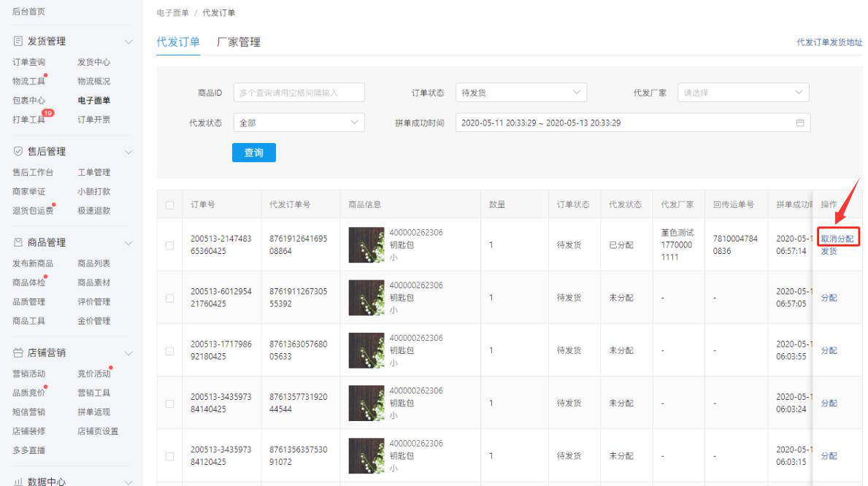868x486 pixels.
Task: Open the calendar icon in 拼单成功时间 field
Action: coord(799,122)
